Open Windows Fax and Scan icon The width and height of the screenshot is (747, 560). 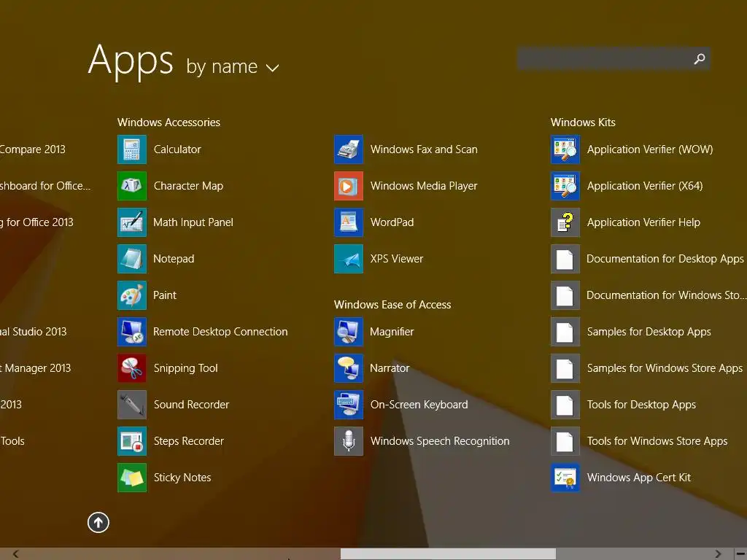pos(349,149)
